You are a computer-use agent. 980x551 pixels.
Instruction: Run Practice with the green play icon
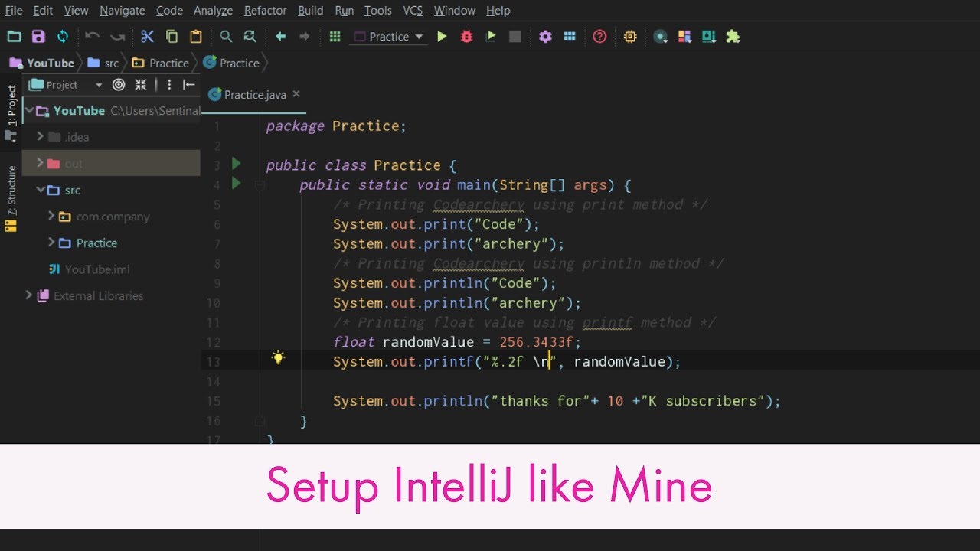click(x=442, y=36)
